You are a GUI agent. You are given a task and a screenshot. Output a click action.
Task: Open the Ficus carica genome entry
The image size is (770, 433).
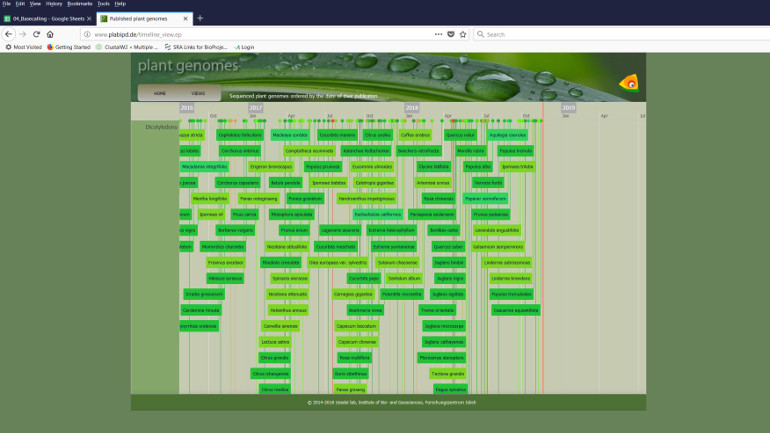pos(245,215)
